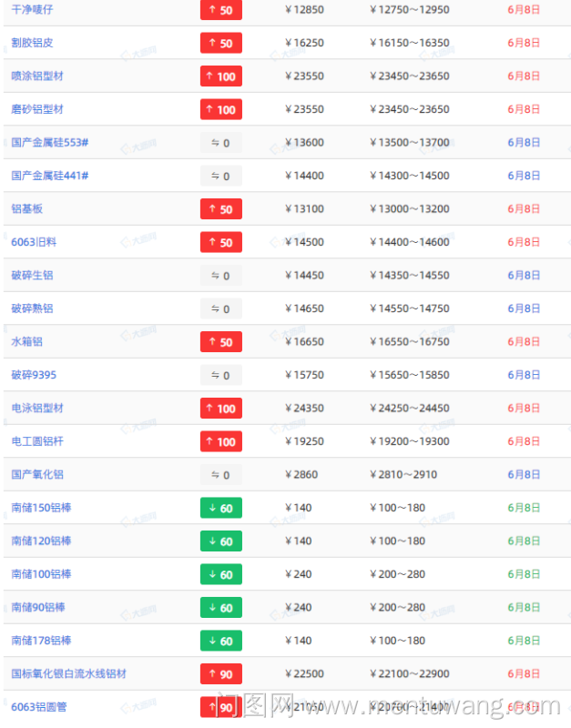Open 国标氧化银白流水线铝材 link
This screenshot has height=728, width=571.
(x=69, y=673)
